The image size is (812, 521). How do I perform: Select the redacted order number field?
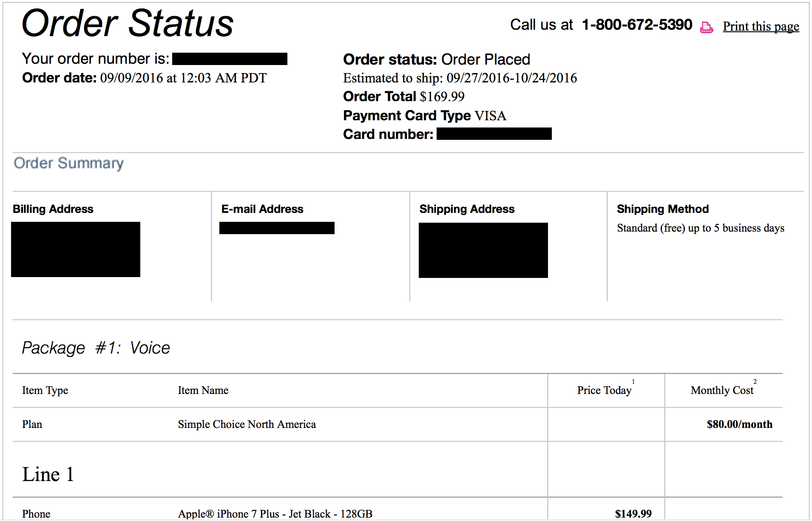(x=230, y=59)
